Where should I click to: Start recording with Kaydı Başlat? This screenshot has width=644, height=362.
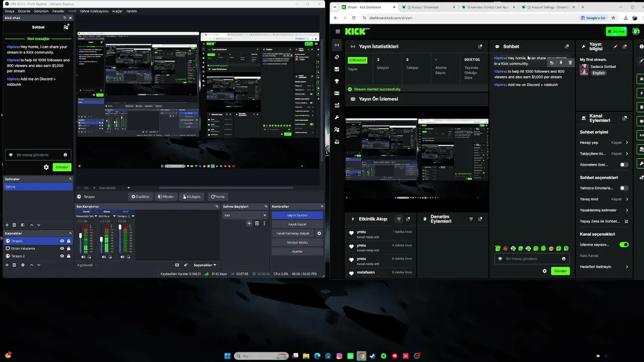[297, 224]
